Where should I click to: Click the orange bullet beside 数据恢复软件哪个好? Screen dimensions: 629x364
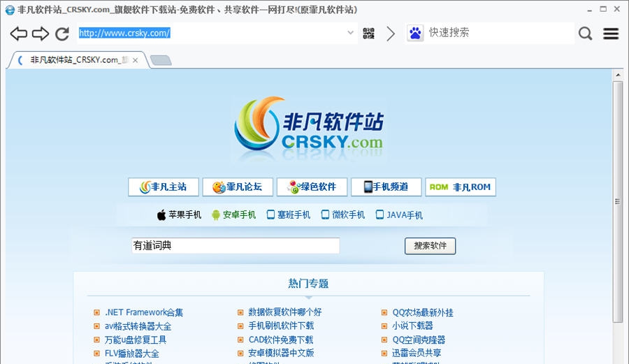point(240,312)
